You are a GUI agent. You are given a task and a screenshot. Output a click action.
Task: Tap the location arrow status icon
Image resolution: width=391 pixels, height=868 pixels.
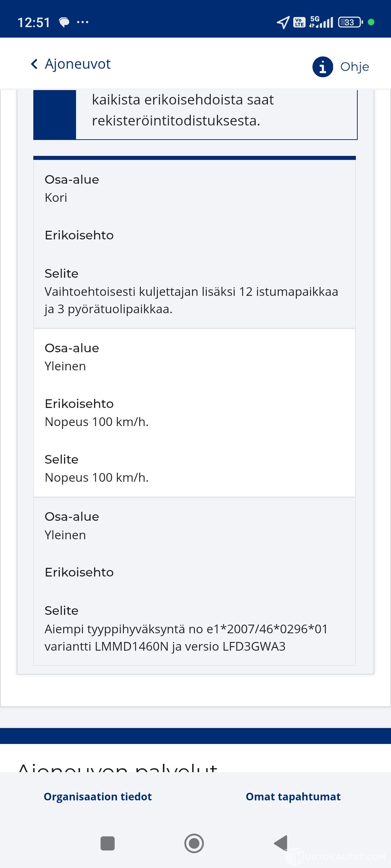(x=283, y=22)
